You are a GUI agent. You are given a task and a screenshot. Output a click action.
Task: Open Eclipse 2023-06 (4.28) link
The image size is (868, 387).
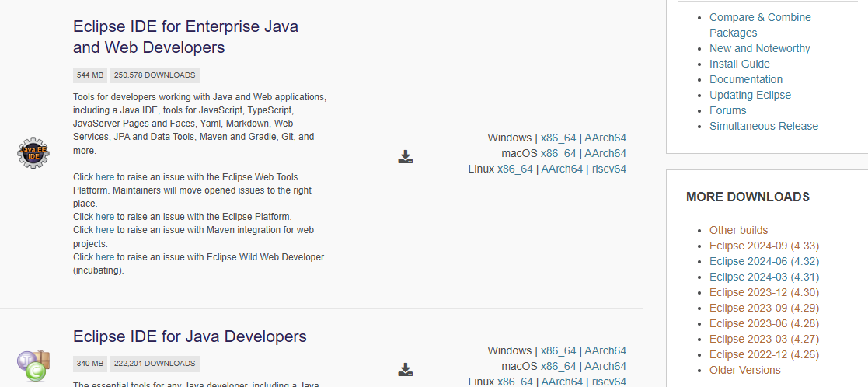click(x=764, y=322)
